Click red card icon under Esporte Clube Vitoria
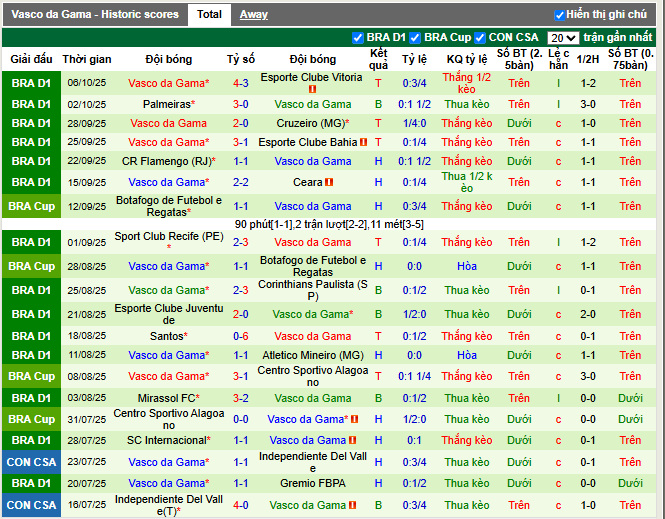Viewport: 665px width, 519px height. coord(313,90)
